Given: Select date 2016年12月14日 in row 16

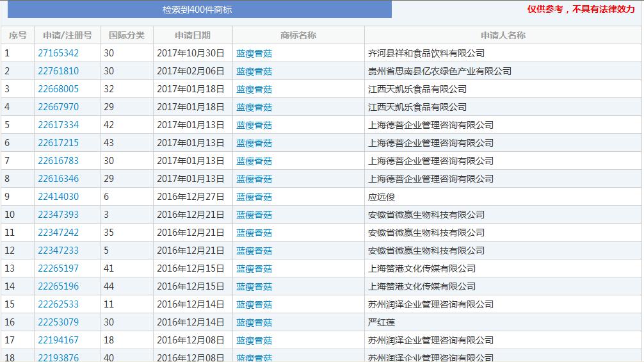Looking at the screenshot, I should point(191,322).
